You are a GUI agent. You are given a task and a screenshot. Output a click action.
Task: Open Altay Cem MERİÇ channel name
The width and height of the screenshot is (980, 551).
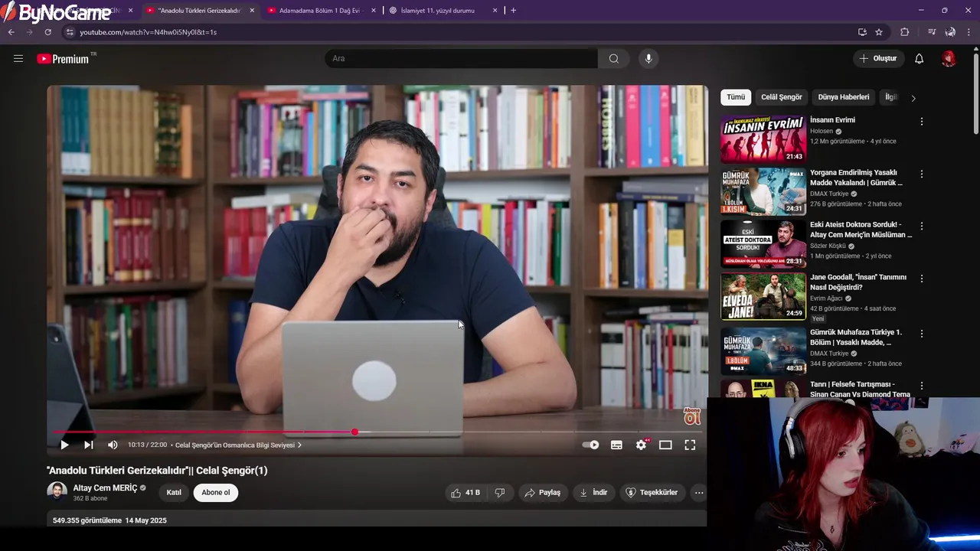coord(105,487)
